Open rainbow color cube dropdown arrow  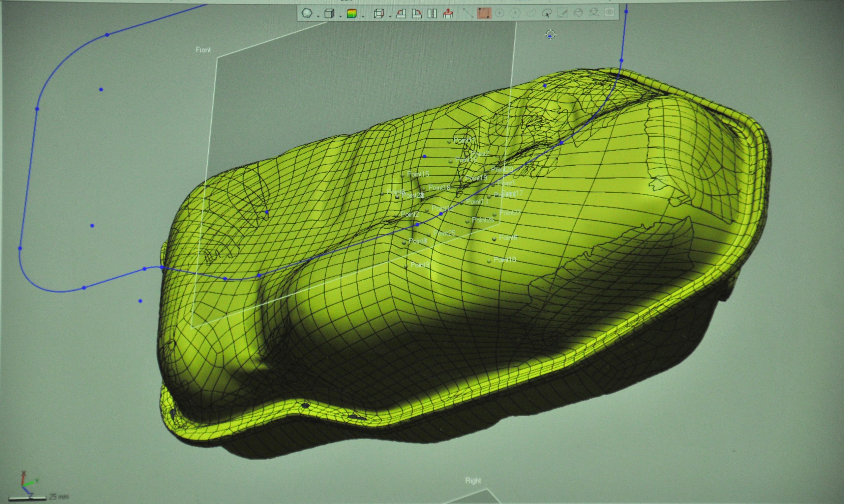[x=363, y=16]
